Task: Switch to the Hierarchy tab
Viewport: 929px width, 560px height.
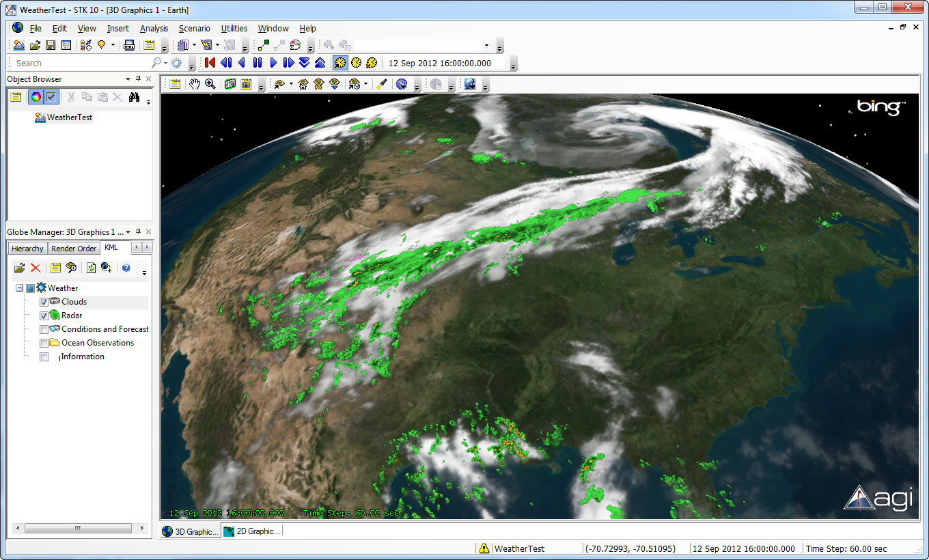Action: (x=27, y=249)
